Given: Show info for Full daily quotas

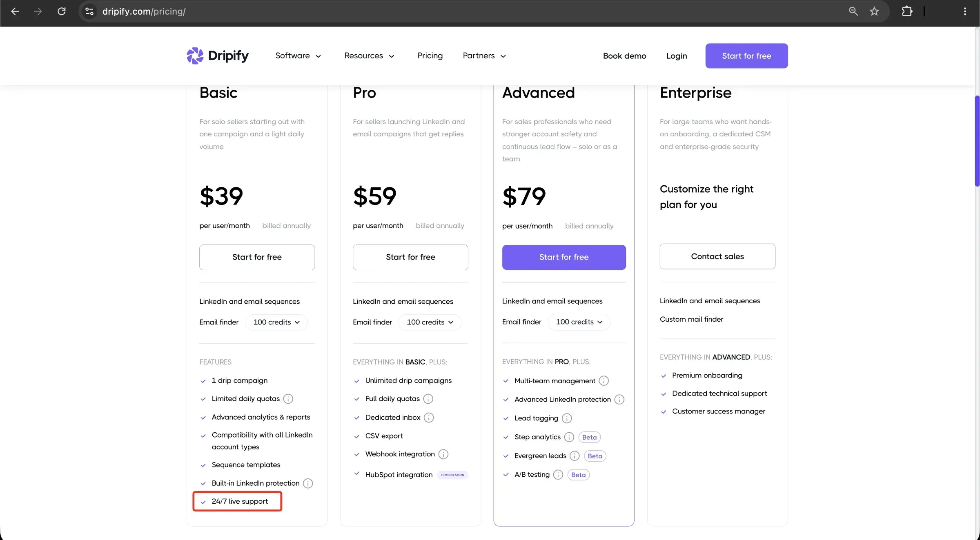Looking at the screenshot, I should click(428, 399).
